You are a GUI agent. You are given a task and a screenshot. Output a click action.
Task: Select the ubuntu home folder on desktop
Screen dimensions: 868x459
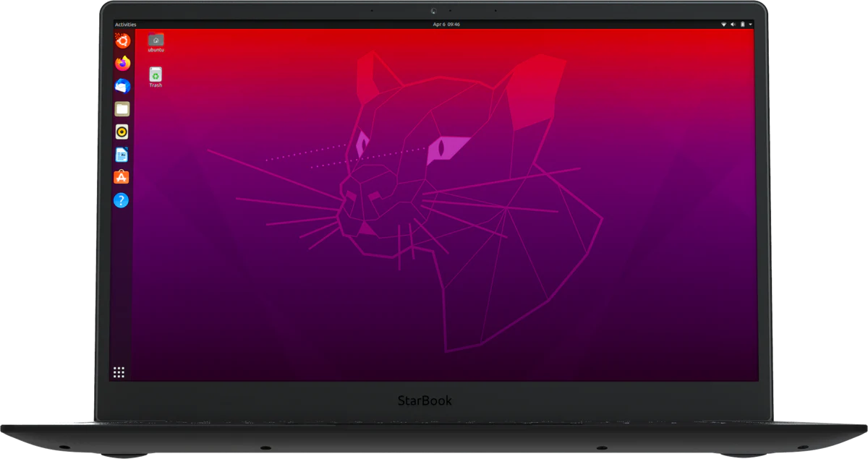[x=156, y=43]
